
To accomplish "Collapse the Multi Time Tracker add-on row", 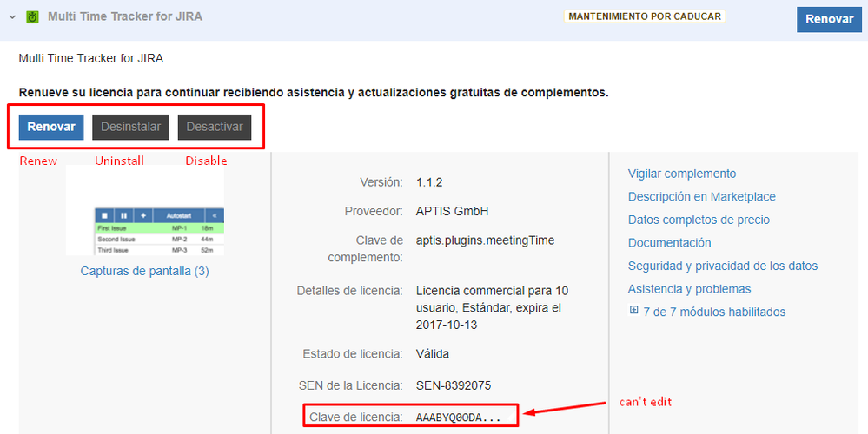I will [12, 17].
